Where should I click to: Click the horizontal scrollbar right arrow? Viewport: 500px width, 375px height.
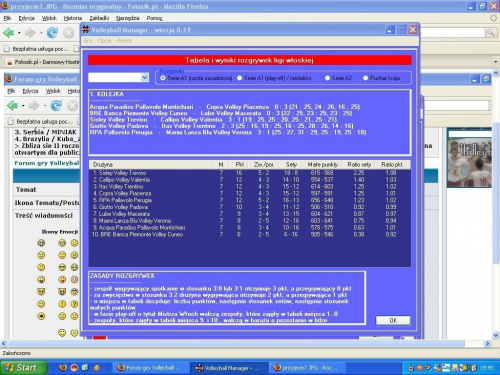point(488,343)
